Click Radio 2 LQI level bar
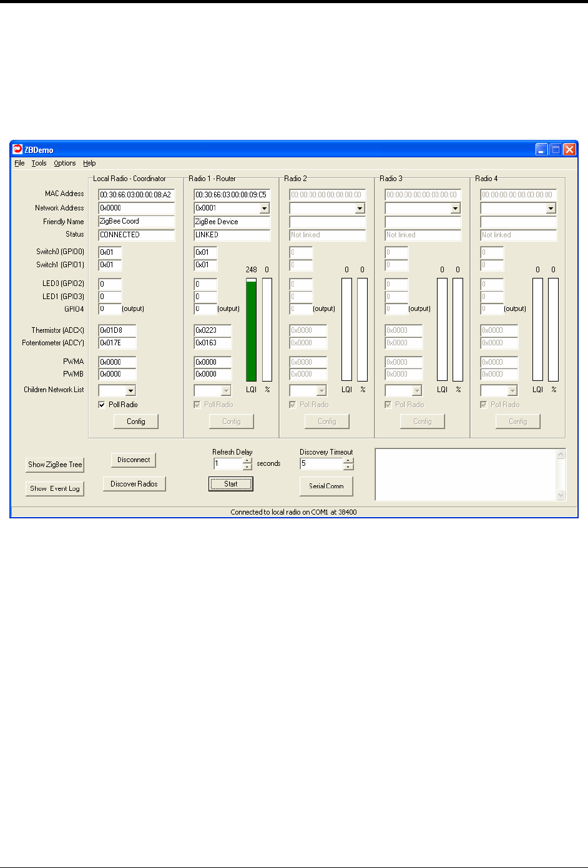Viewport: 588px width, 868px height. [347, 330]
